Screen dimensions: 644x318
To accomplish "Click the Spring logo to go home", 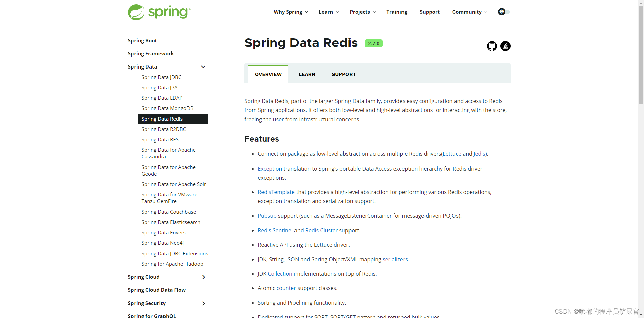I will (x=159, y=12).
